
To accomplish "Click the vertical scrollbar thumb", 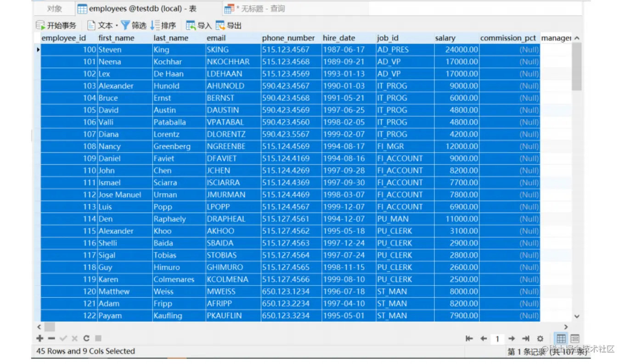I will [x=577, y=67].
